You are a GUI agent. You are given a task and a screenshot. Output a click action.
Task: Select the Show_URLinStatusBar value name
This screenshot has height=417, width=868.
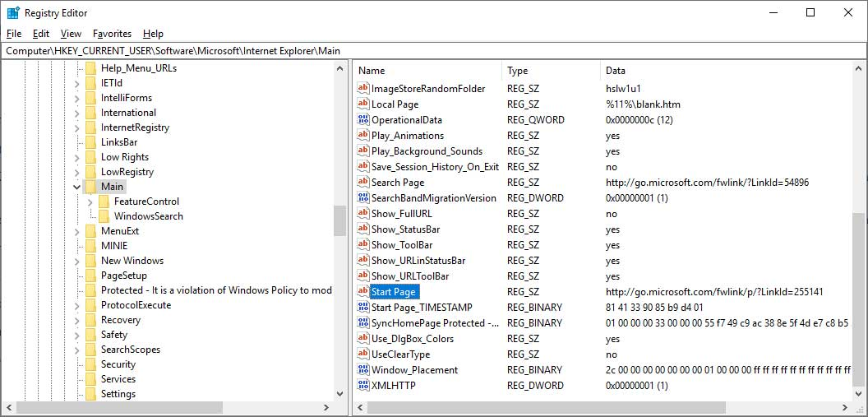(x=418, y=260)
